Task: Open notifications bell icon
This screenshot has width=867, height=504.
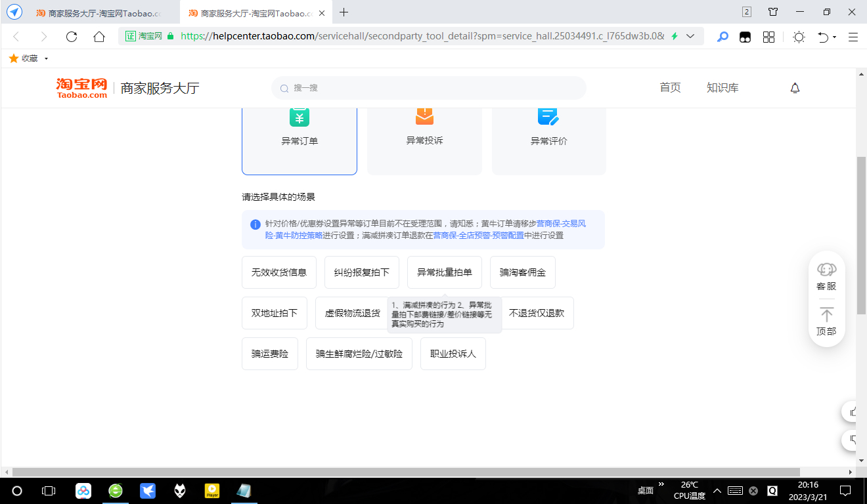Action: click(795, 88)
